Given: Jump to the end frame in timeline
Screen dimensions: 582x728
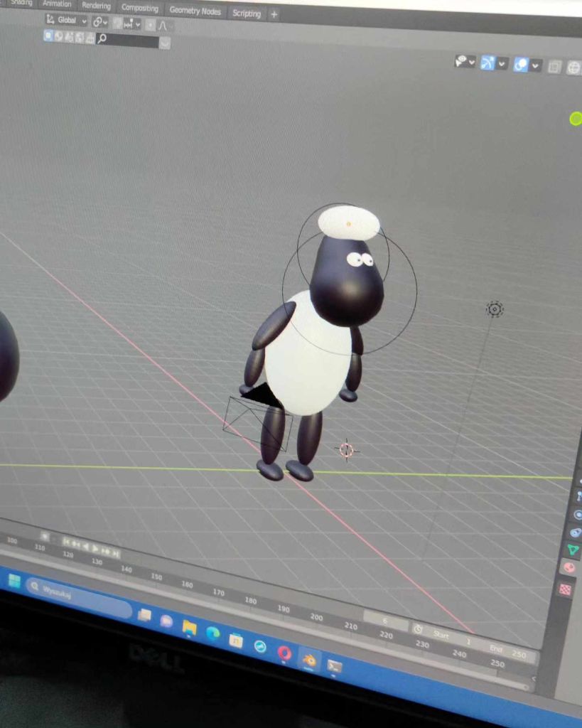Looking at the screenshot, I should [x=116, y=553].
